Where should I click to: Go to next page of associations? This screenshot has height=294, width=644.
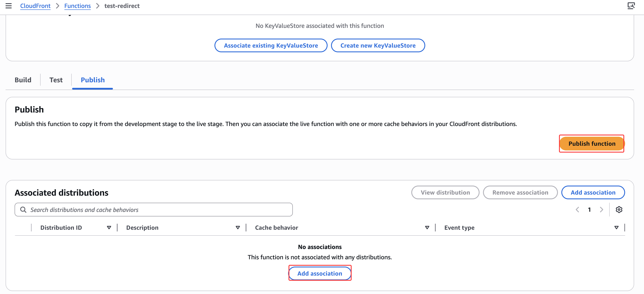click(601, 210)
